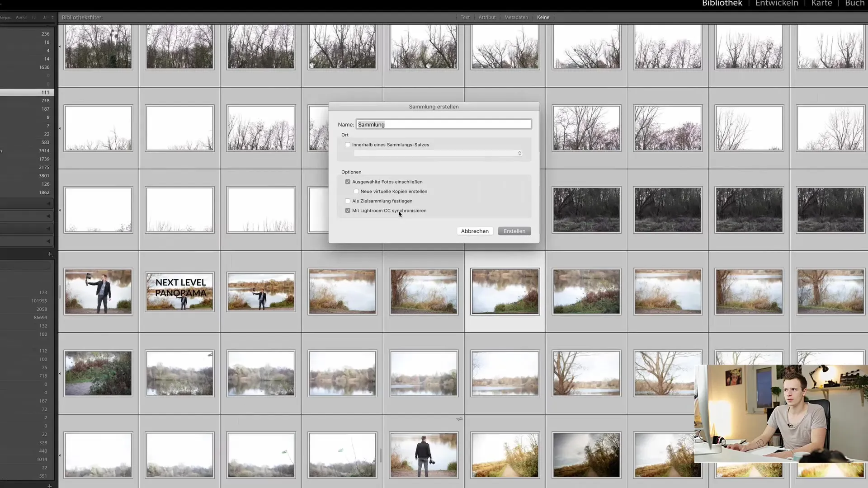
Task: Add a new collection with the plus icon above the count 173
Action: [50, 254]
